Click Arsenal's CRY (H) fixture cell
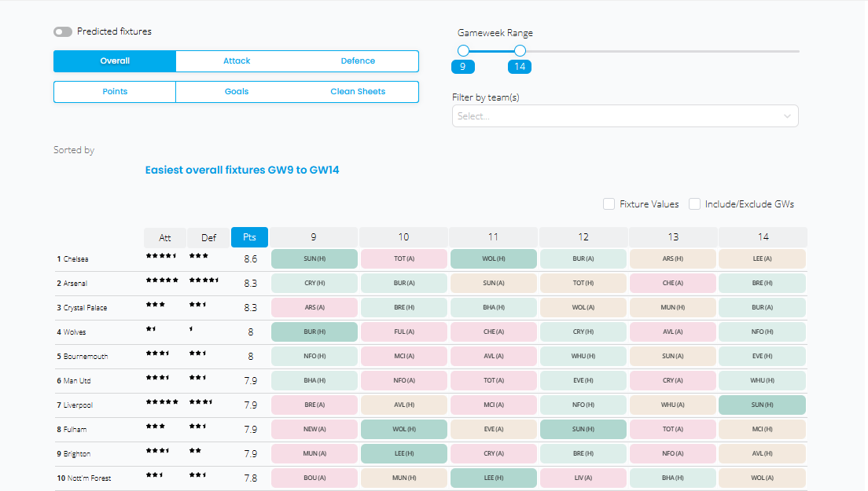868x491 pixels. point(314,283)
